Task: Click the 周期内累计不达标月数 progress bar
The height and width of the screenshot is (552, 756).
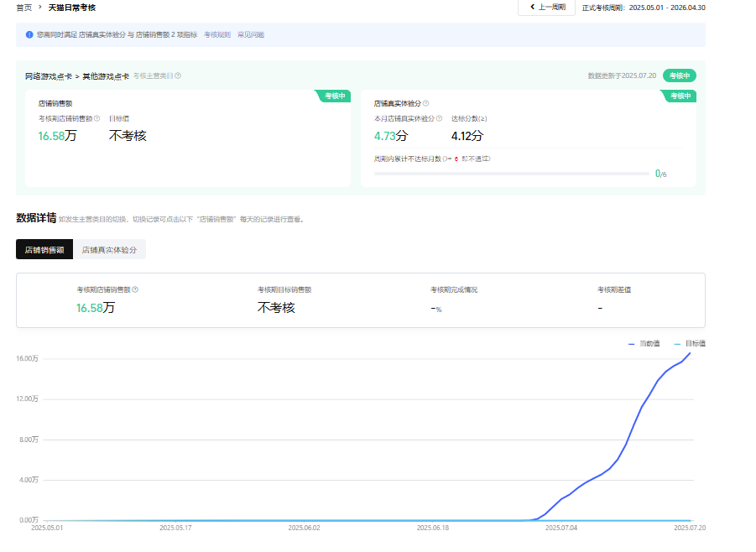Action: click(510, 174)
